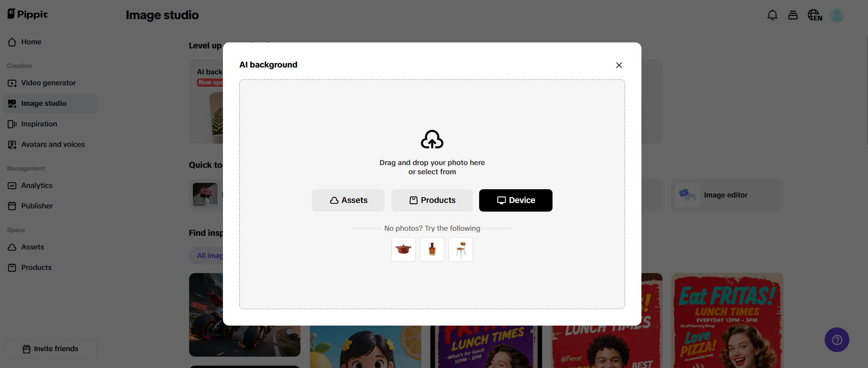Pick the whiskey bottle sample photo
This screenshot has height=368, width=868.
click(x=432, y=249)
